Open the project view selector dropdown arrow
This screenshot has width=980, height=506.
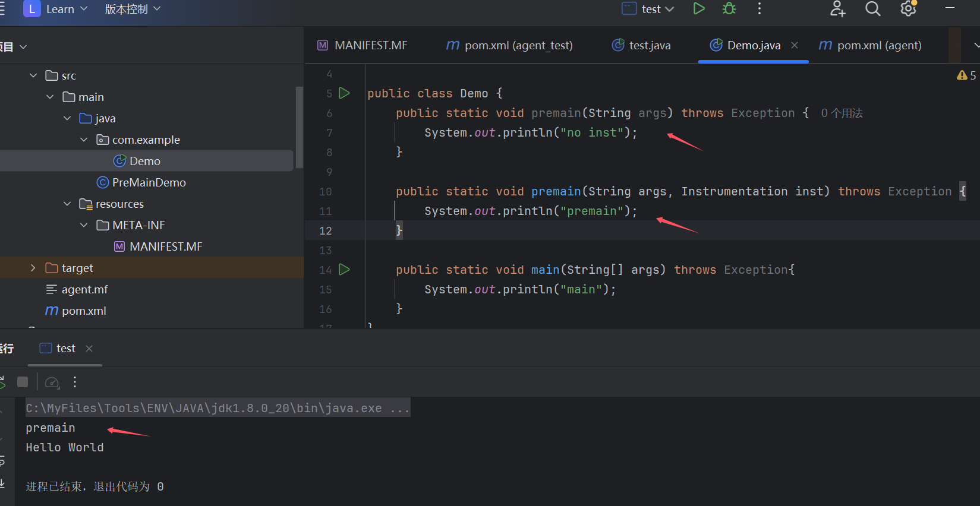pos(23,46)
